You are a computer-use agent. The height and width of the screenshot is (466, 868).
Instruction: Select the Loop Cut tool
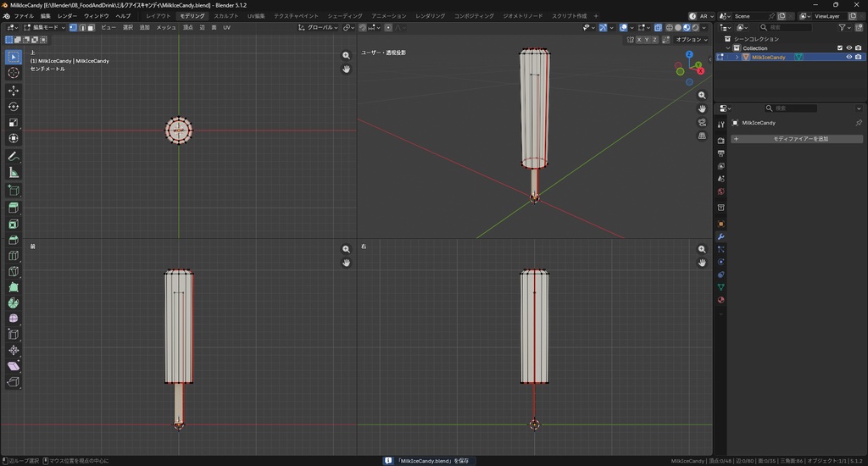click(x=14, y=256)
